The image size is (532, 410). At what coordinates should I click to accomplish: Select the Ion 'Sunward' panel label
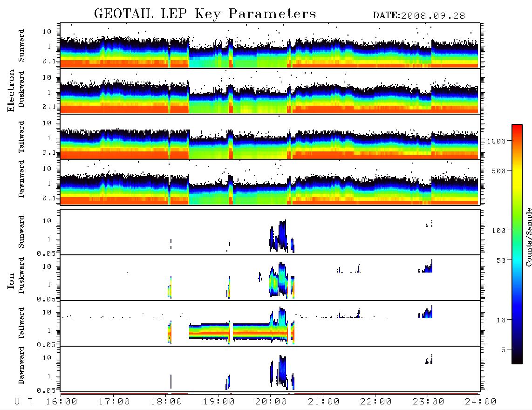pos(21,232)
